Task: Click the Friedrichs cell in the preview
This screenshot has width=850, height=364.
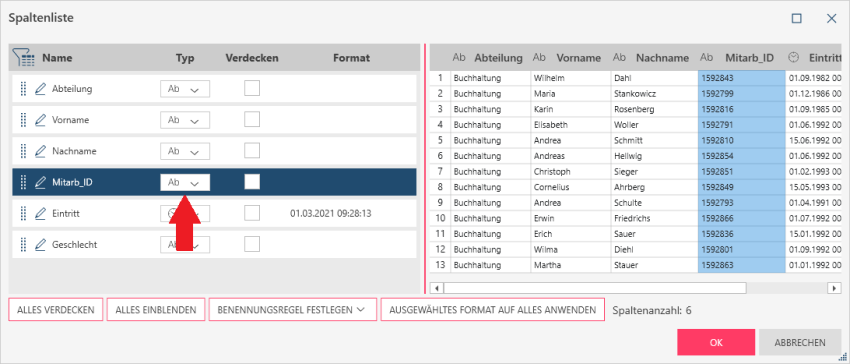Action: tap(654, 219)
